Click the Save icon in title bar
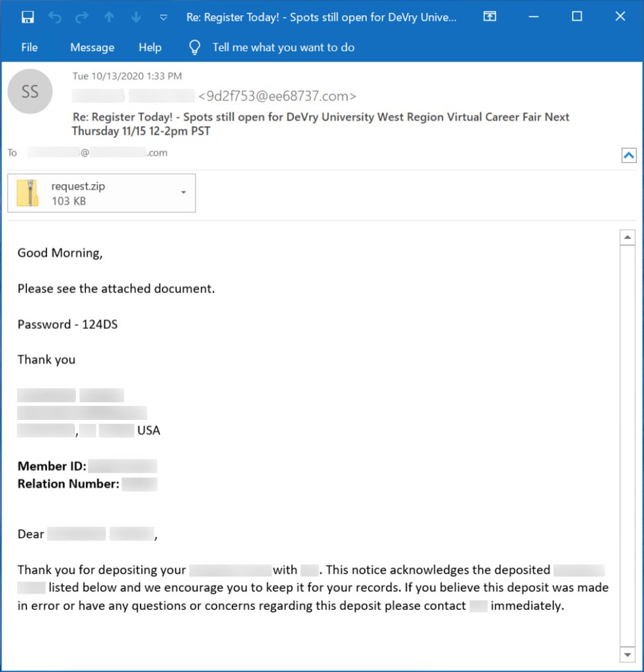 click(x=28, y=17)
